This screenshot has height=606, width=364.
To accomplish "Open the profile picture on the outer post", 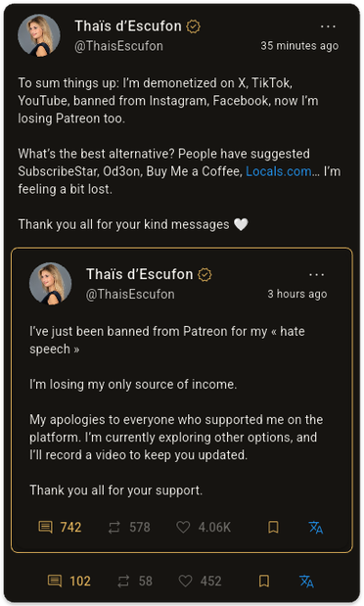I will pos(39,35).
